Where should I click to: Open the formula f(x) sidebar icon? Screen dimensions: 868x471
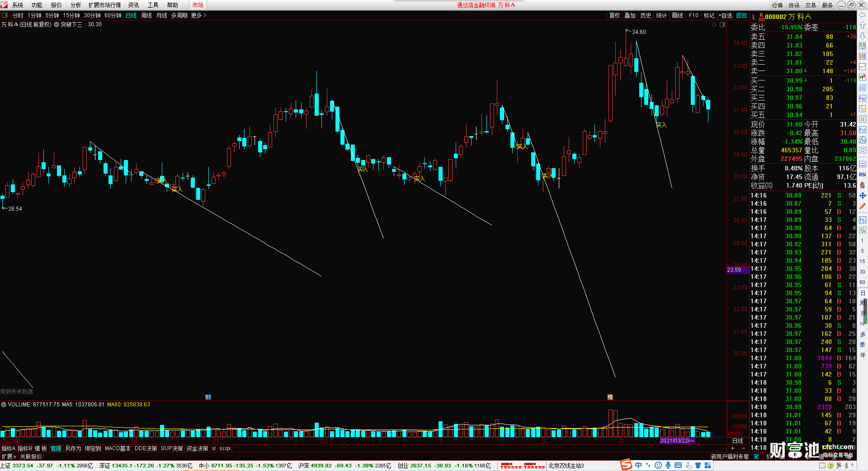point(863,140)
